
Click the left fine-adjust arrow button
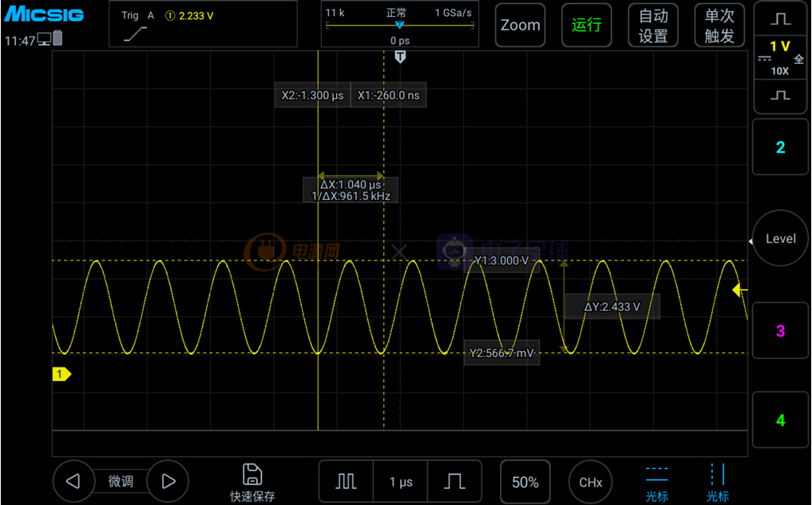tap(73, 481)
